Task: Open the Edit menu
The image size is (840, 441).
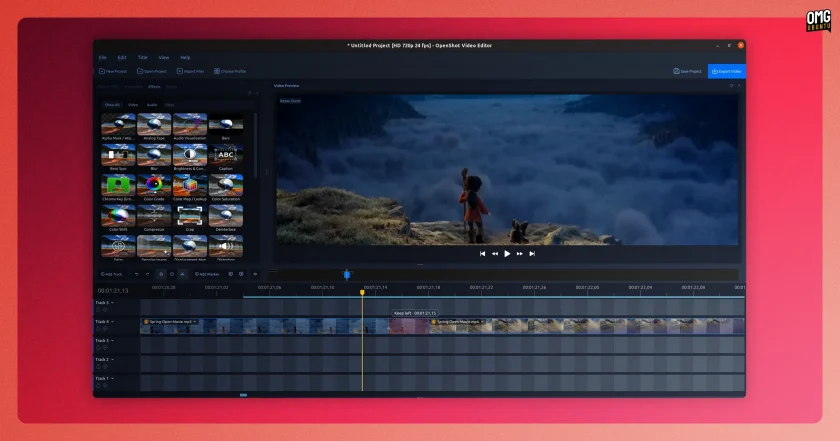Action: (x=122, y=57)
